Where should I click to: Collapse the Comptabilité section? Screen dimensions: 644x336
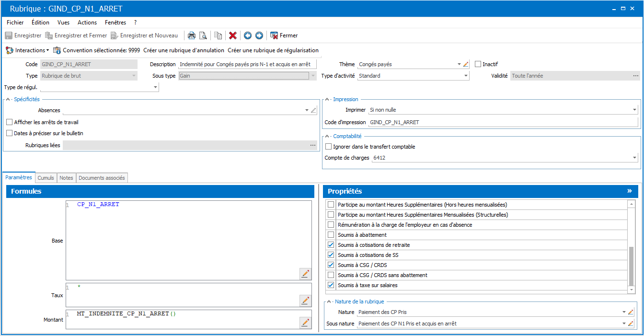tap(327, 136)
